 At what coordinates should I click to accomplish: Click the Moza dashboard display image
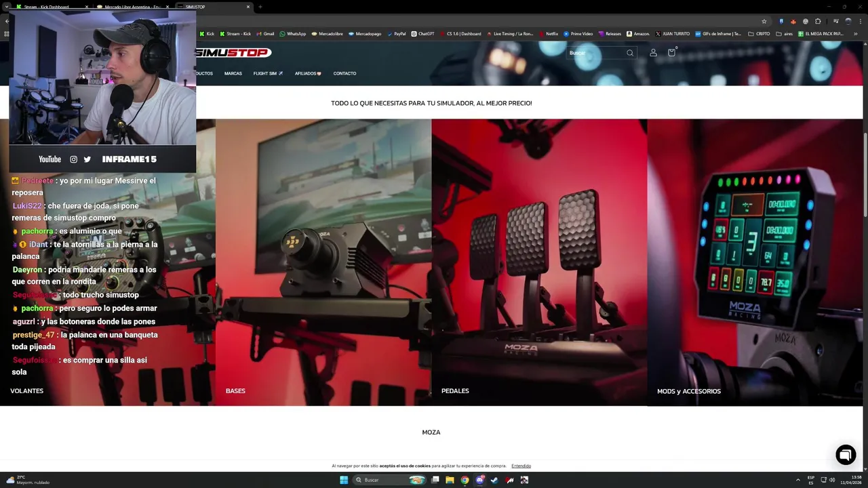click(x=755, y=262)
